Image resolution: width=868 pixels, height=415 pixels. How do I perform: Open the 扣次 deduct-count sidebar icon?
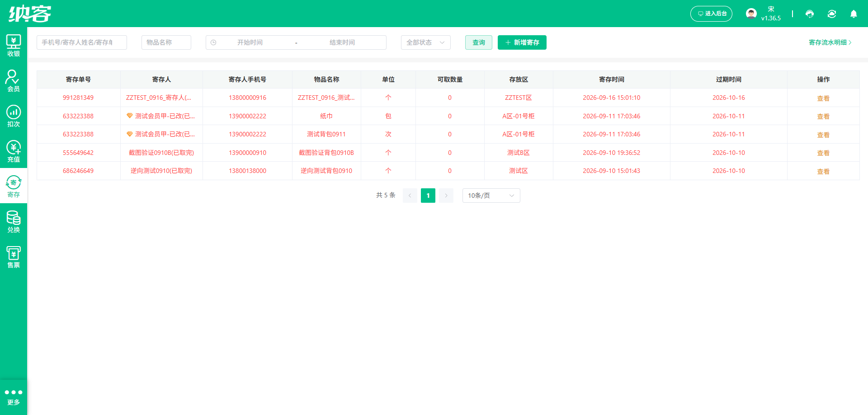[x=14, y=116]
